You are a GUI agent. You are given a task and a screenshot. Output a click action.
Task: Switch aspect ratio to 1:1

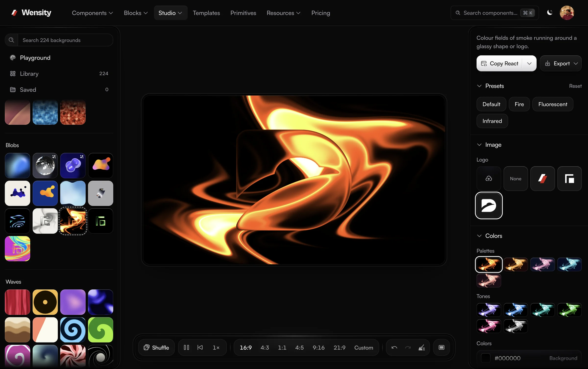click(282, 347)
